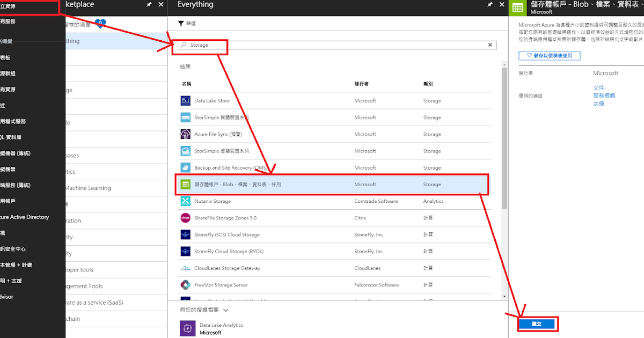Select the Nutanix Storage icon
644x338 pixels.
tap(186, 201)
